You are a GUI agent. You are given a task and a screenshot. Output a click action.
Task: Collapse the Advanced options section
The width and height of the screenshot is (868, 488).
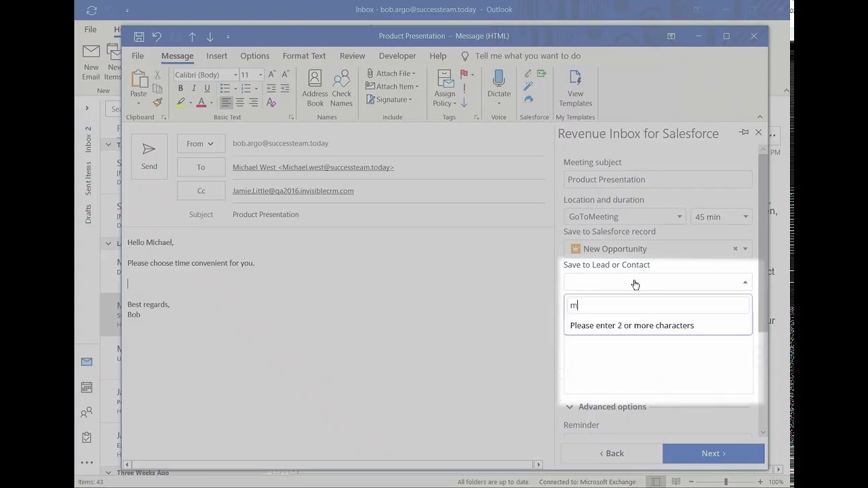(x=605, y=407)
